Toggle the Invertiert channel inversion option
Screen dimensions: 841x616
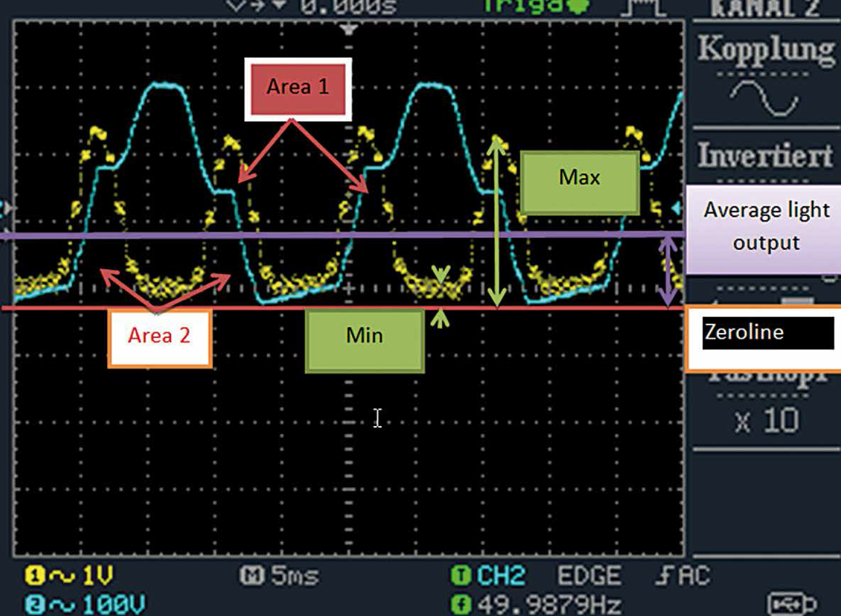(765, 154)
